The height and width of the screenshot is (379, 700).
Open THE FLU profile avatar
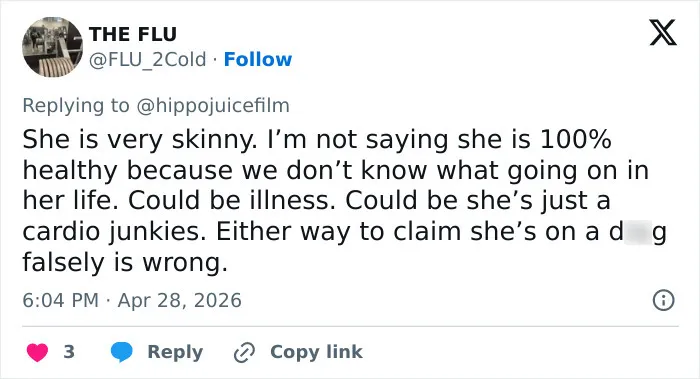53,47
